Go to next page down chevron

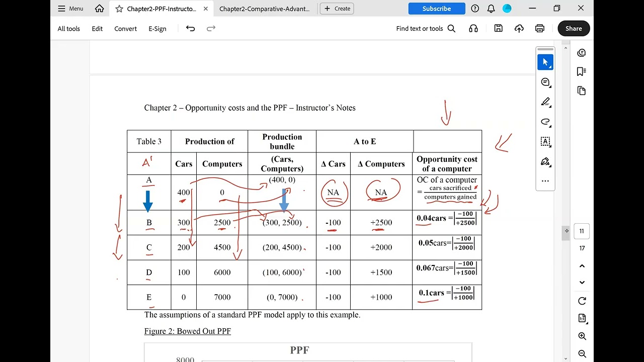click(582, 283)
